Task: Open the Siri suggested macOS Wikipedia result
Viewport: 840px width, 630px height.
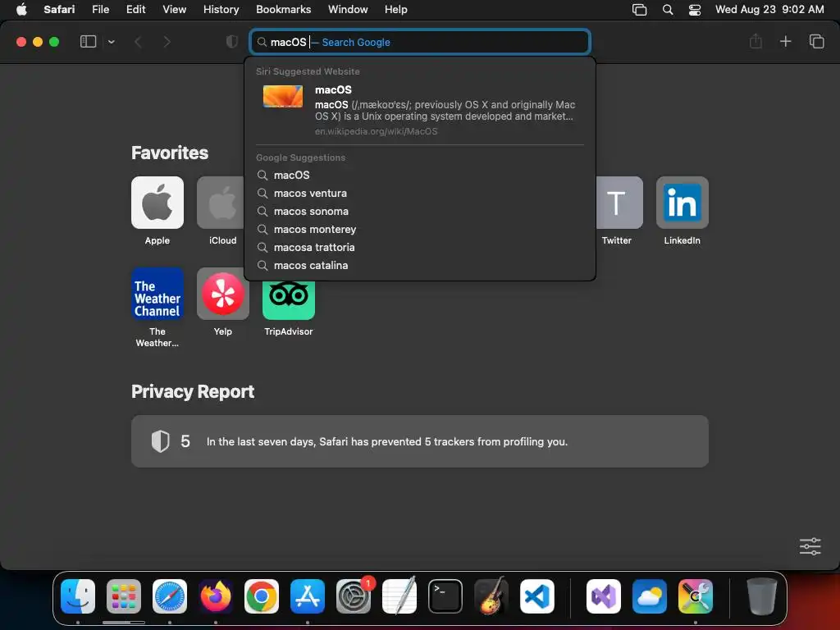Action: (x=420, y=110)
